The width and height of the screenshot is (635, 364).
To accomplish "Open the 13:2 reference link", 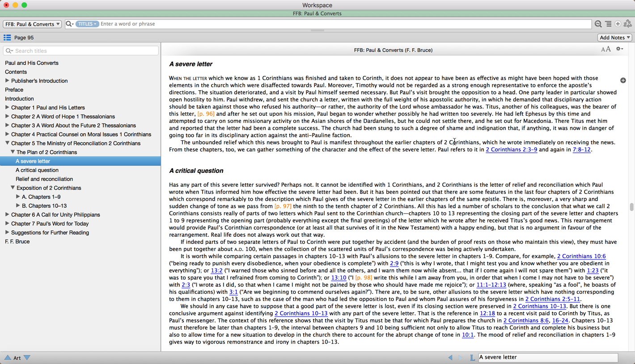I will pyautogui.click(x=216, y=271).
